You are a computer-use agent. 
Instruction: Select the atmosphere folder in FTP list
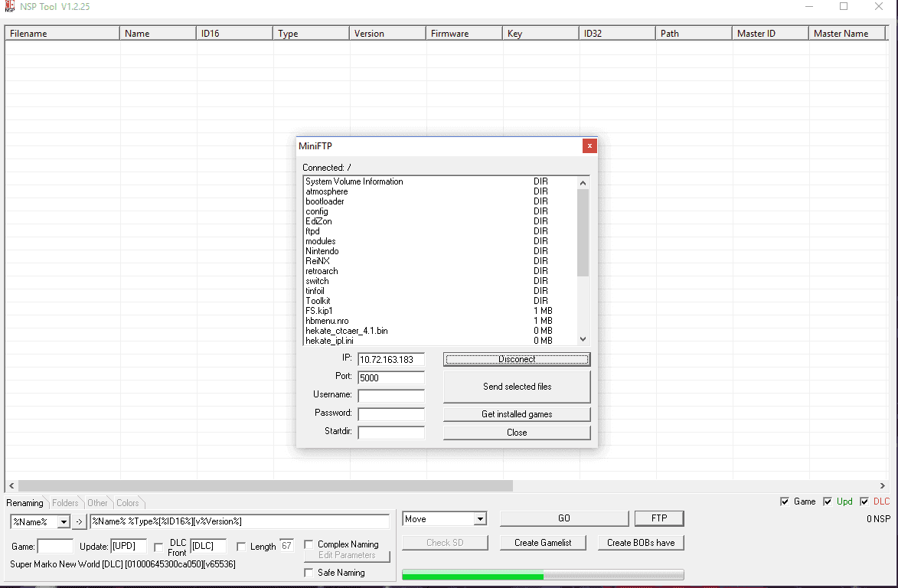440,191
